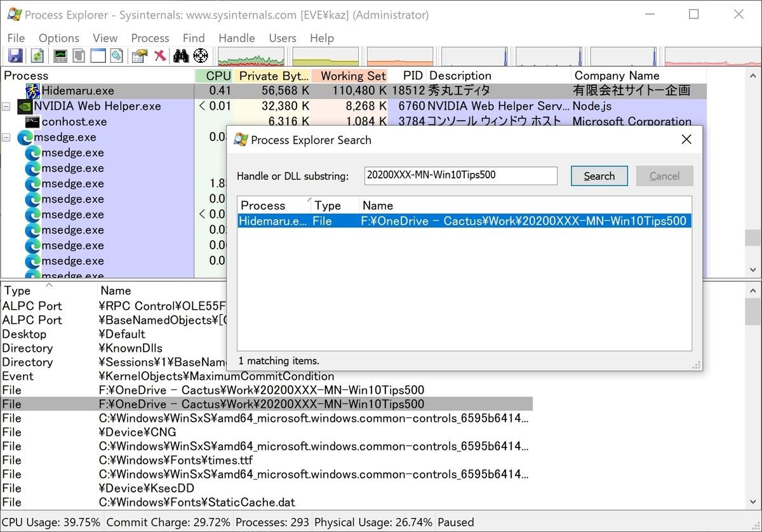Click the green CPU usage mini graph

point(251,57)
